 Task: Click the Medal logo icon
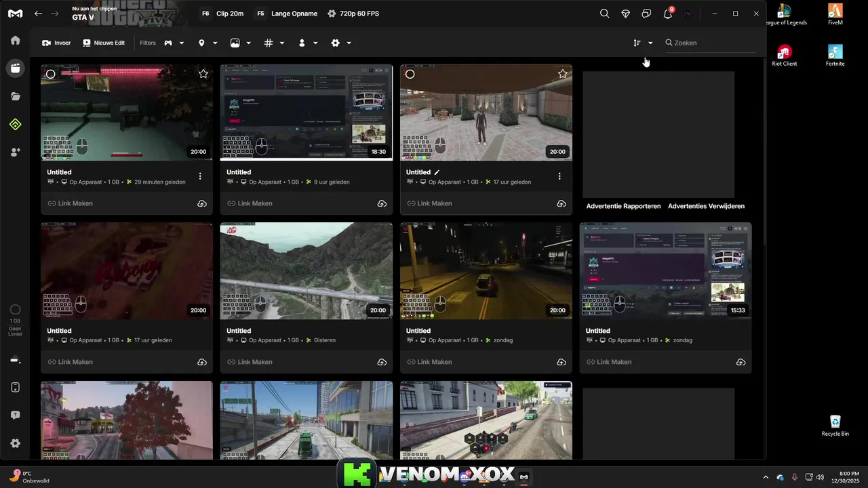[15, 14]
